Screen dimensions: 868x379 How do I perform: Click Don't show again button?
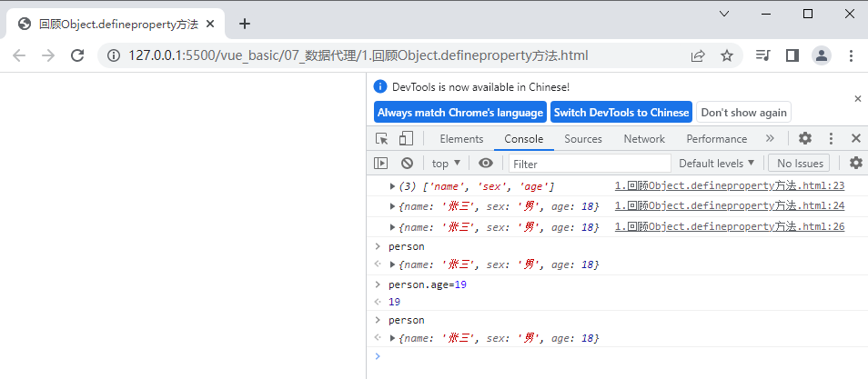(x=743, y=113)
